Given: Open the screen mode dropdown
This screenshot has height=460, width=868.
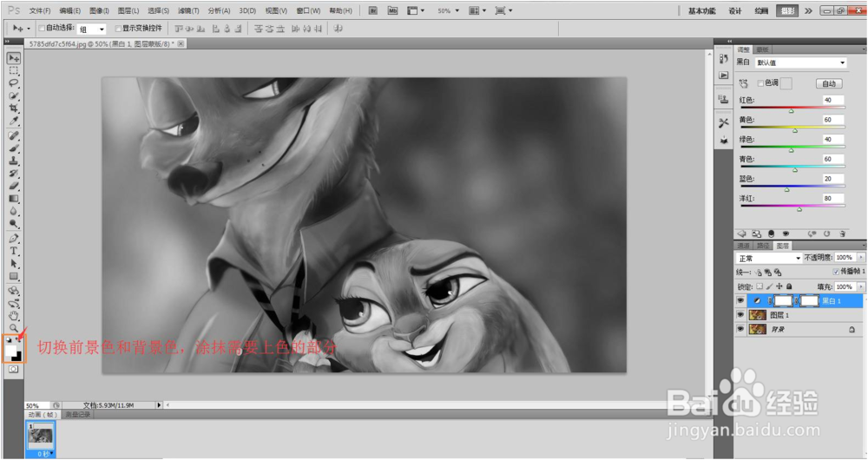Looking at the screenshot, I should 503,10.
